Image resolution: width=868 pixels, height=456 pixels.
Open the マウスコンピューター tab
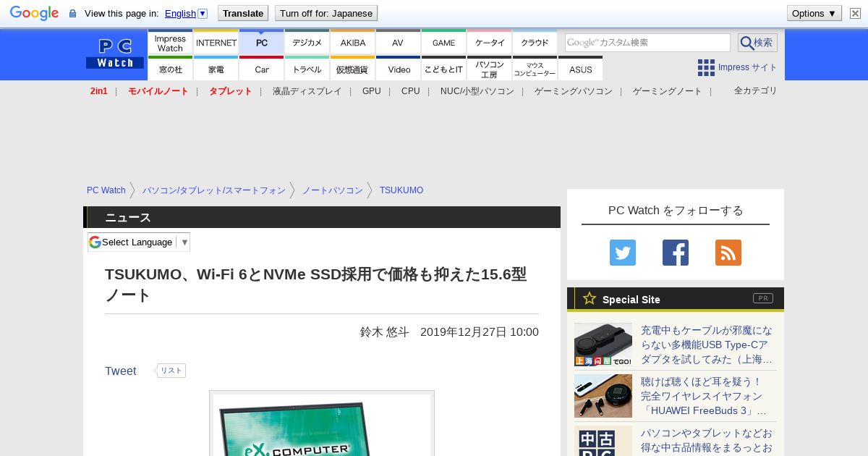pos(535,69)
